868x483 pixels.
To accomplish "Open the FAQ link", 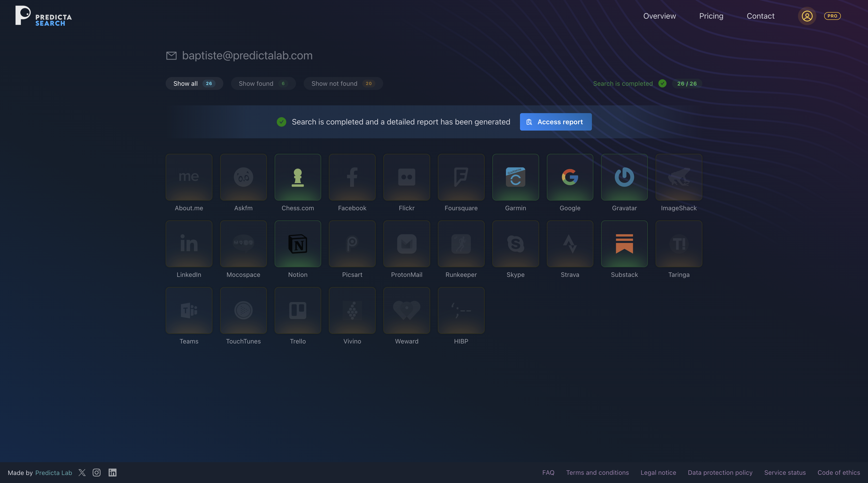I will pos(548,473).
